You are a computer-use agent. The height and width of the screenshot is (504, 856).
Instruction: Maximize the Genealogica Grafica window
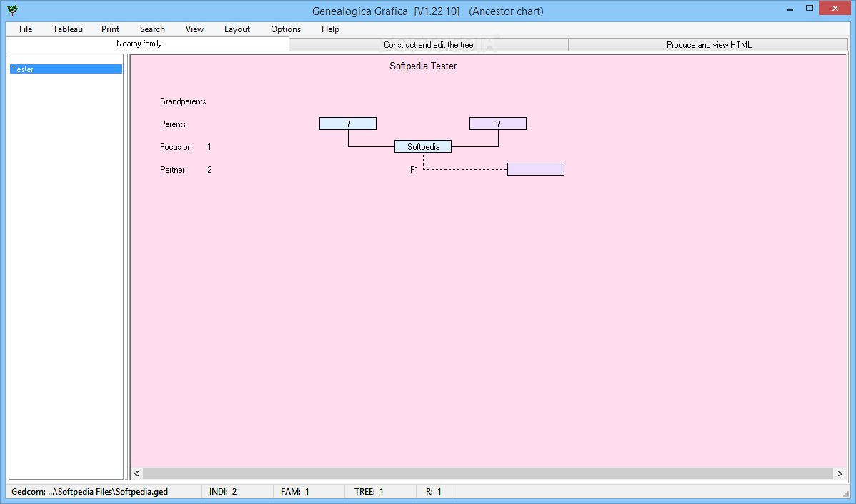(x=810, y=8)
